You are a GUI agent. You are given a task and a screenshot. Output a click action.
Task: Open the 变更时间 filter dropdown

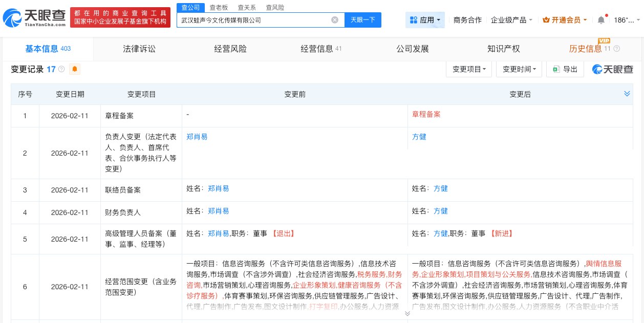(x=519, y=69)
